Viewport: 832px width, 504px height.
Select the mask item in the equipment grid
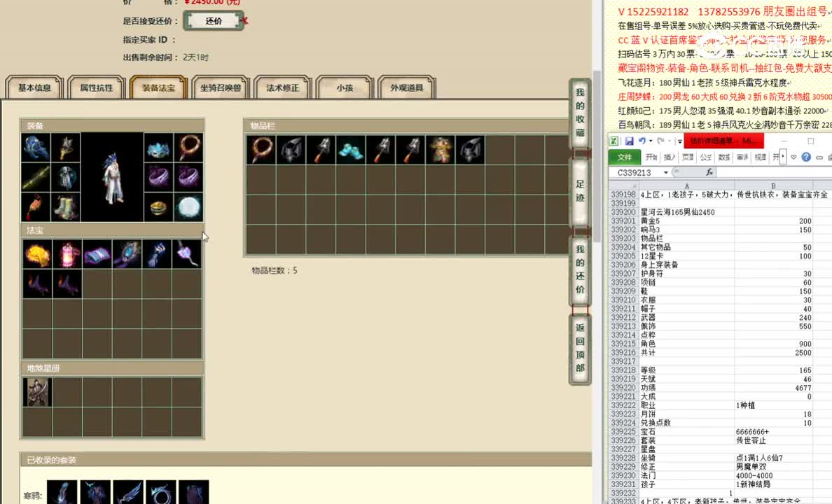[158, 148]
